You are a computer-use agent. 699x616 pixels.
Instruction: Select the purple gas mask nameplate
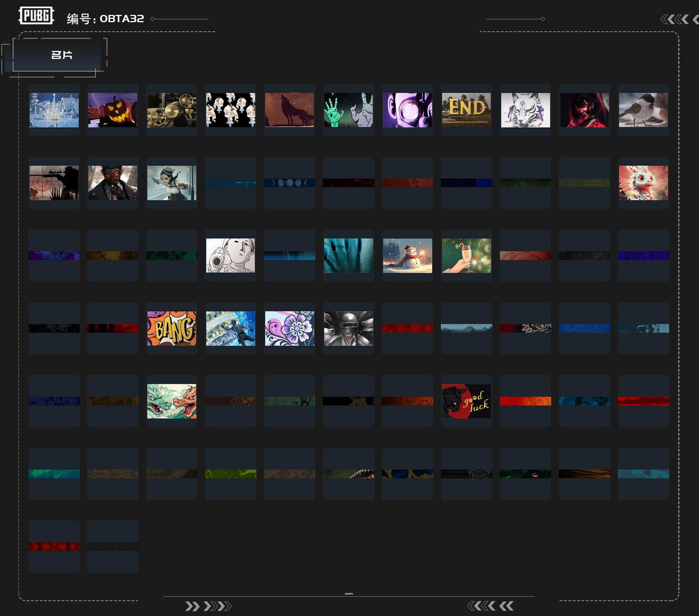(408, 110)
